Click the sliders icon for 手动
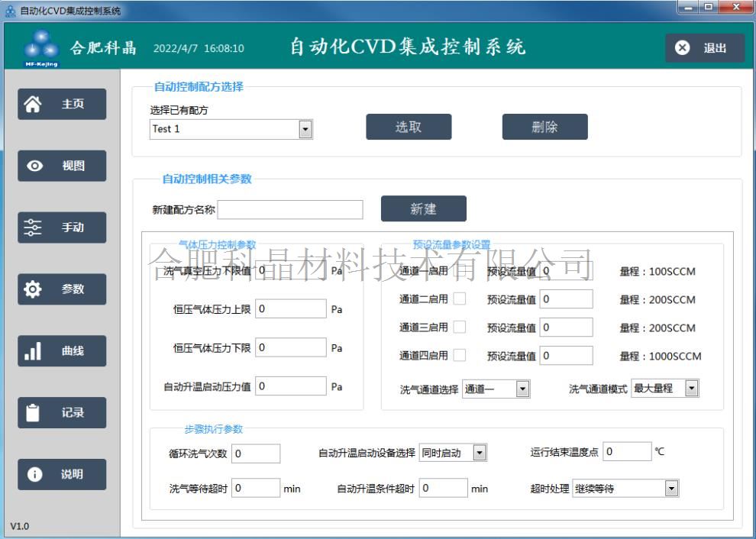The height and width of the screenshot is (539, 756). point(34,228)
